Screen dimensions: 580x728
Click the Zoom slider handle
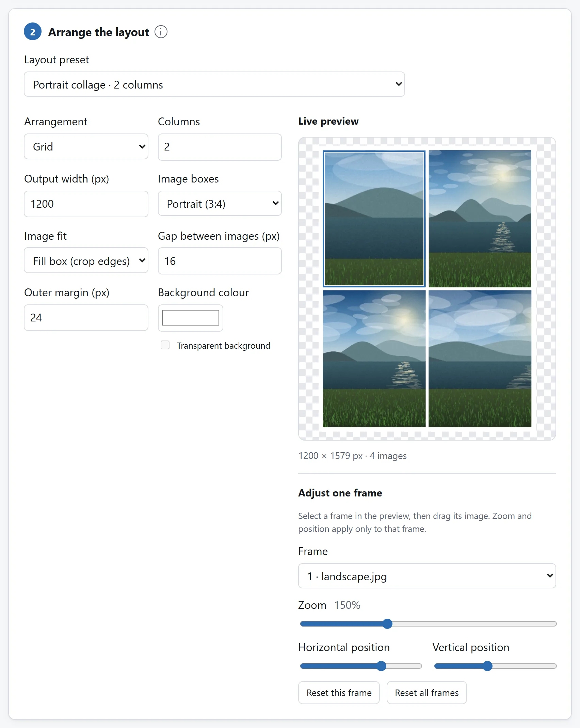click(387, 624)
